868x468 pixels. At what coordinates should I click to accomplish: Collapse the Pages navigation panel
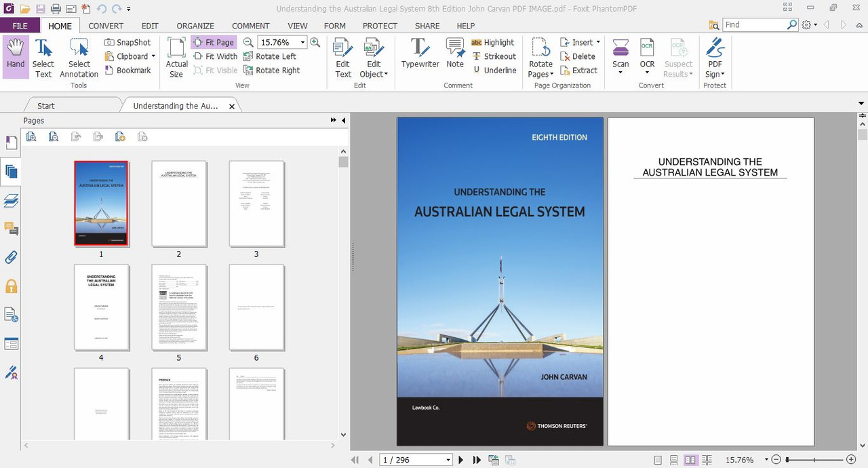(343, 120)
